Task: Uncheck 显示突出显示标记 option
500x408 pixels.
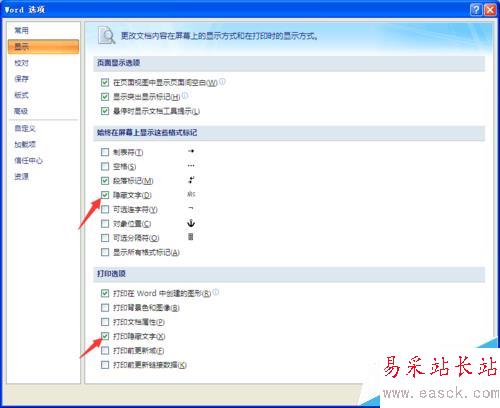Action: point(105,97)
